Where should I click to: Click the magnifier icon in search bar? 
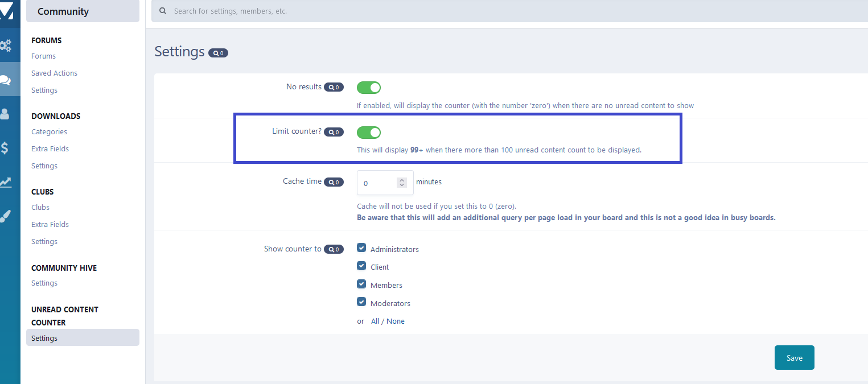[163, 11]
